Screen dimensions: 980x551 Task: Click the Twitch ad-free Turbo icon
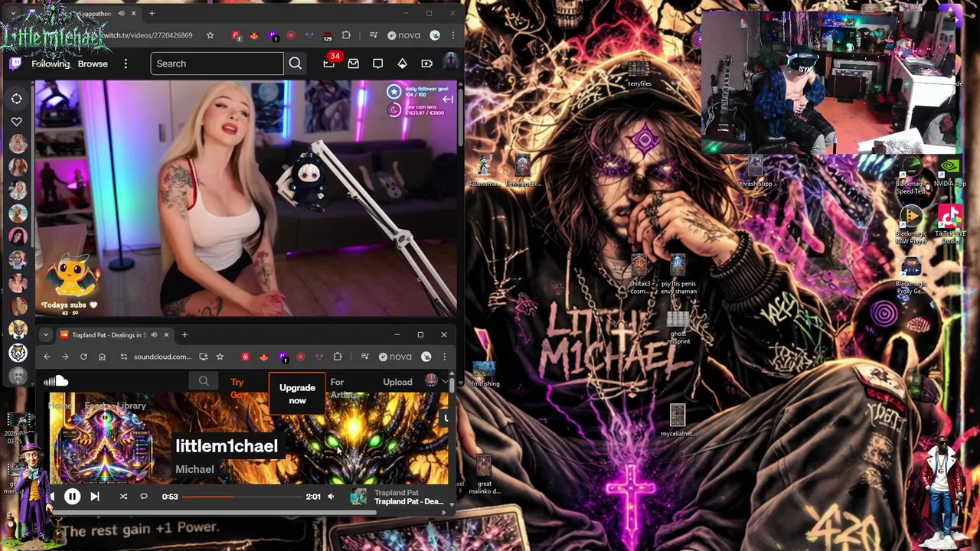tap(426, 64)
